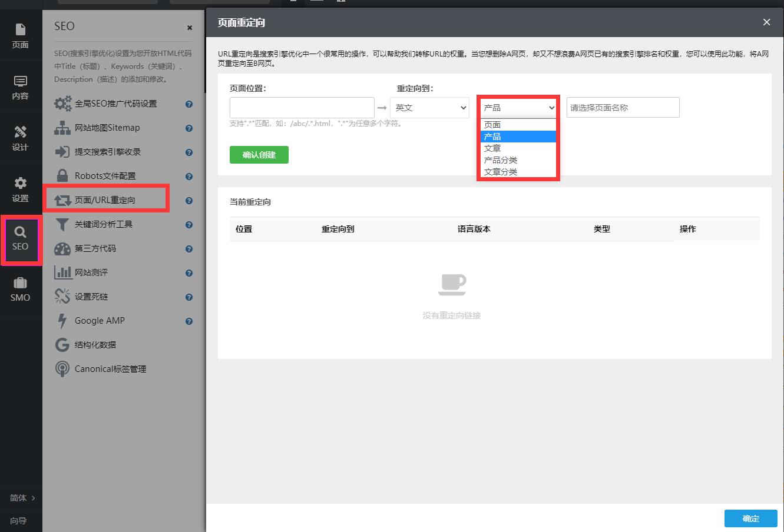Click the blue 确定 button

pos(750,518)
